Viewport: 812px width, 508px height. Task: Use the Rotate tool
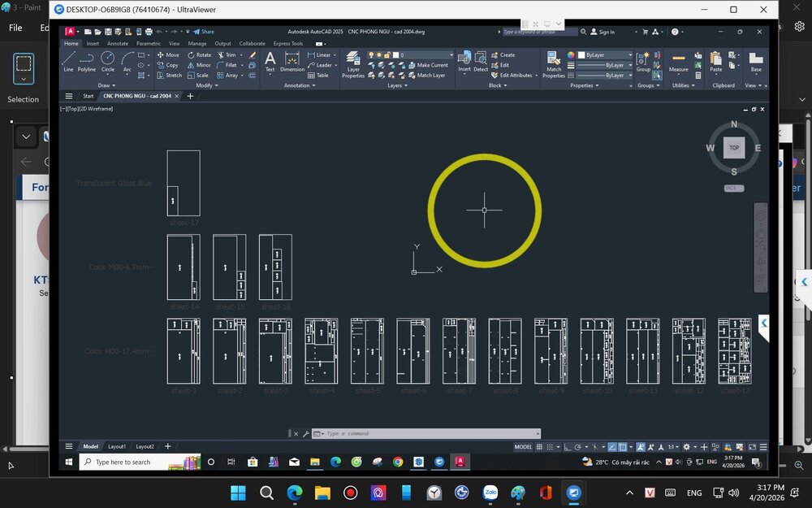(x=200, y=55)
